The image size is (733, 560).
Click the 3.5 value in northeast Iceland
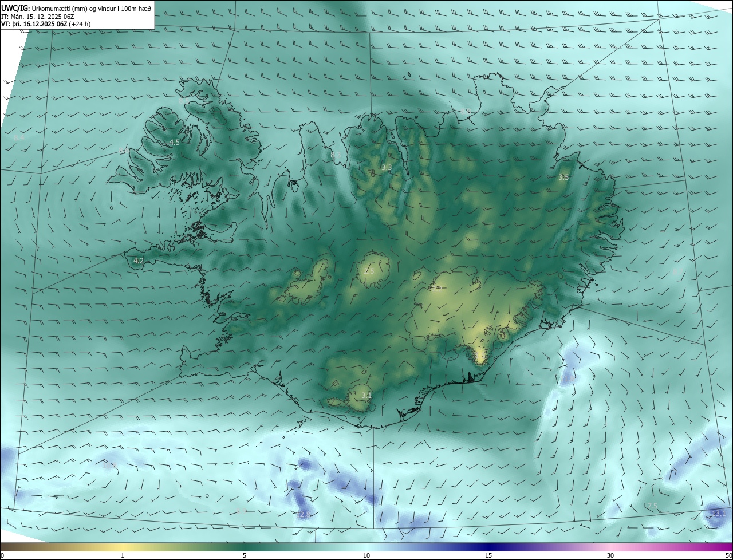pyautogui.click(x=563, y=178)
